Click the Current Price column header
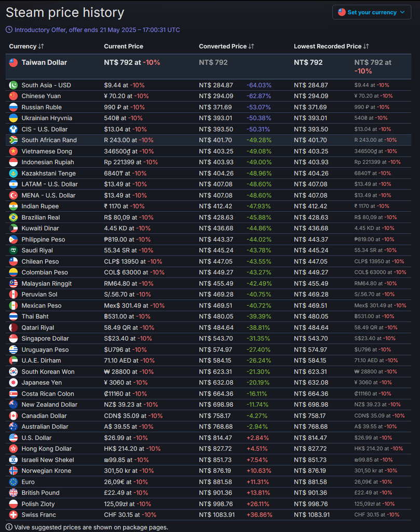The height and width of the screenshot is (532, 420). pos(124,46)
